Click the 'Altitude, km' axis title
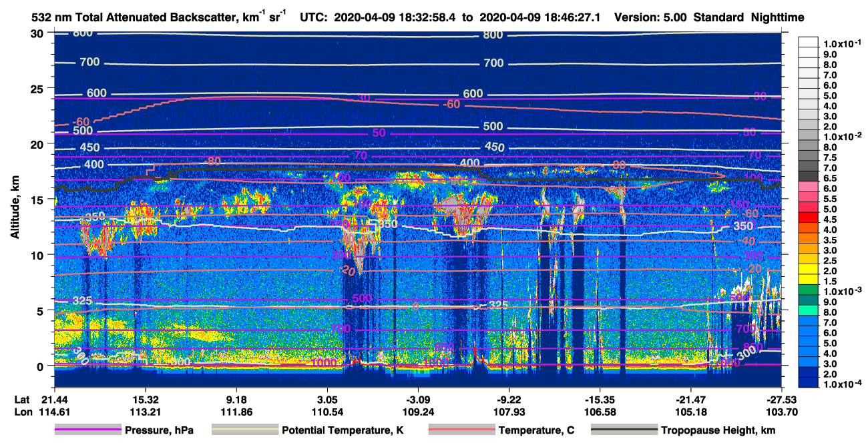 [x=15, y=209]
